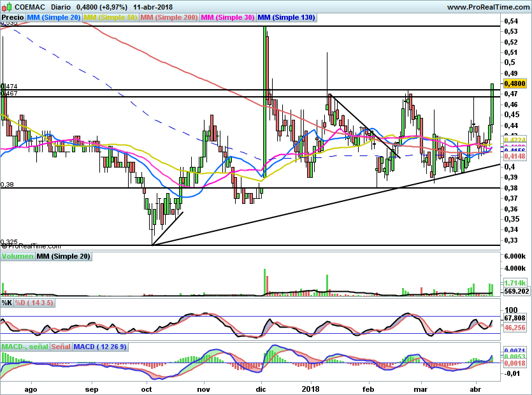This screenshot has height=395, width=532.
Task: Click the 6.000k volume axis label
Action: click(x=515, y=256)
